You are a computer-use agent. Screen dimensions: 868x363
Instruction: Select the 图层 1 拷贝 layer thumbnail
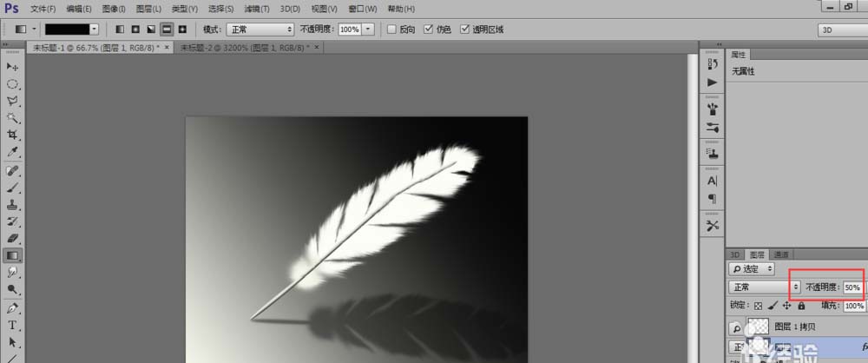tap(759, 327)
